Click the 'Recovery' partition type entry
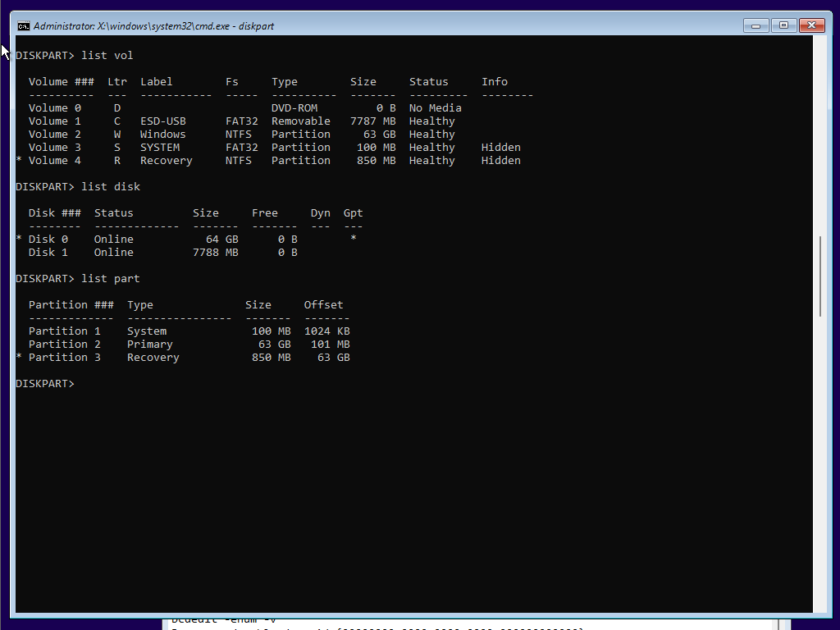This screenshot has height=630, width=840. pos(153,358)
